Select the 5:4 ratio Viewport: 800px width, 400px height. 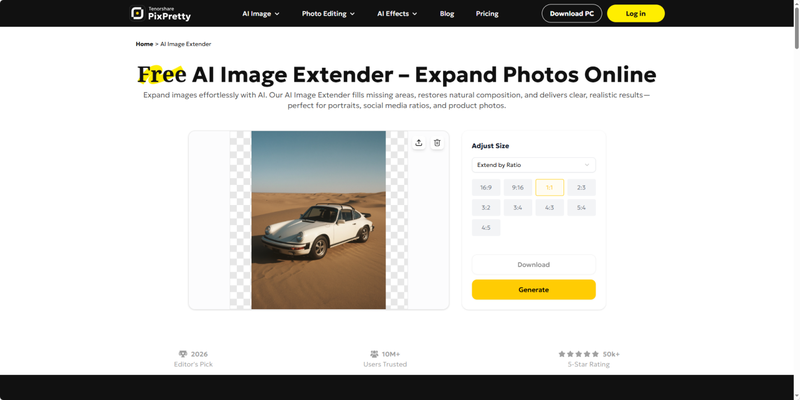pos(581,208)
